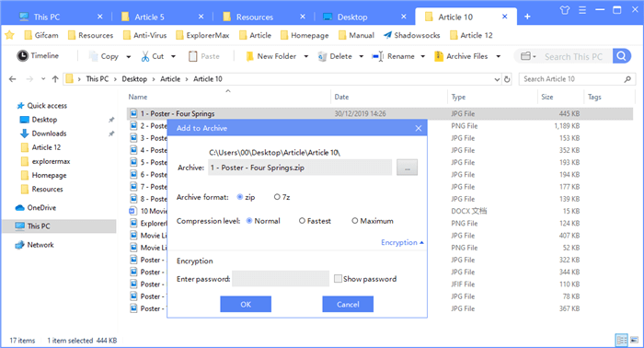
Task: Click Cancel in Add to Archive
Action: coord(348,305)
